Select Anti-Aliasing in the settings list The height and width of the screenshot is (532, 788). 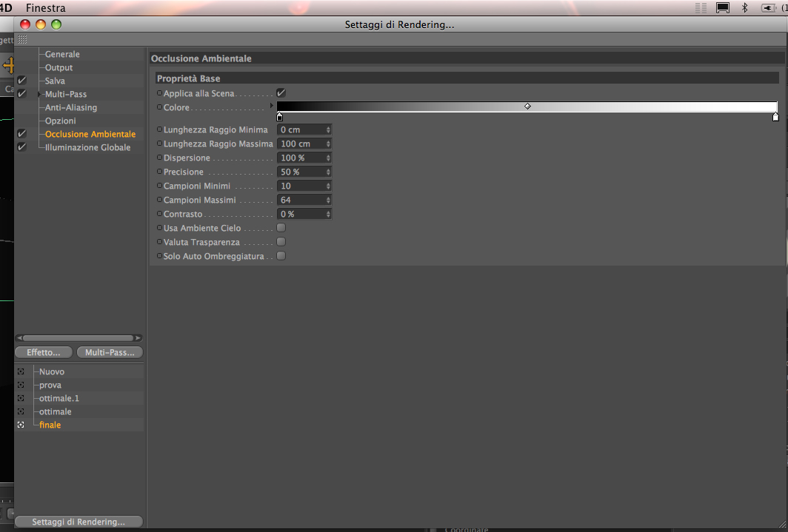(x=71, y=107)
